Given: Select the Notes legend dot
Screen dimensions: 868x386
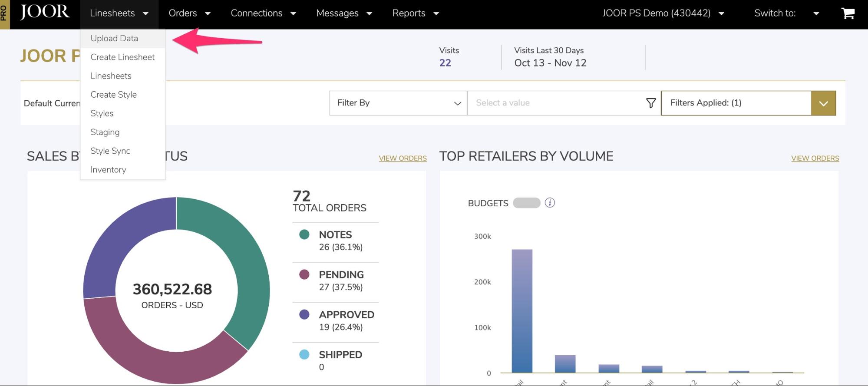Looking at the screenshot, I should pyautogui.click(x=304, y=234).
